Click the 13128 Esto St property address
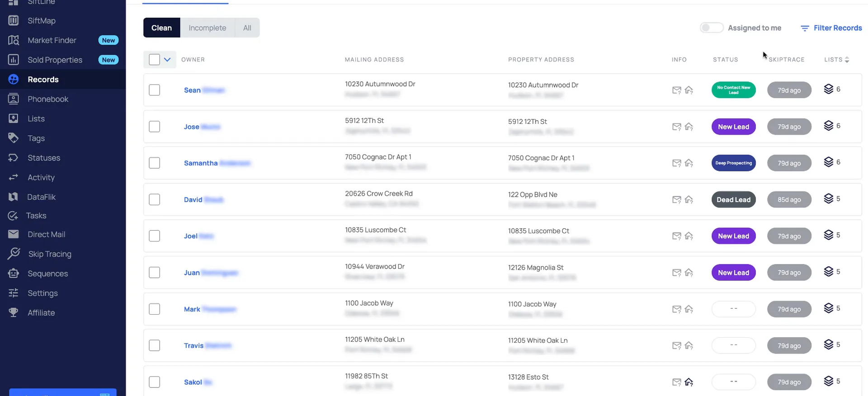This screenshot has height=396, width=868. (528, 377)
